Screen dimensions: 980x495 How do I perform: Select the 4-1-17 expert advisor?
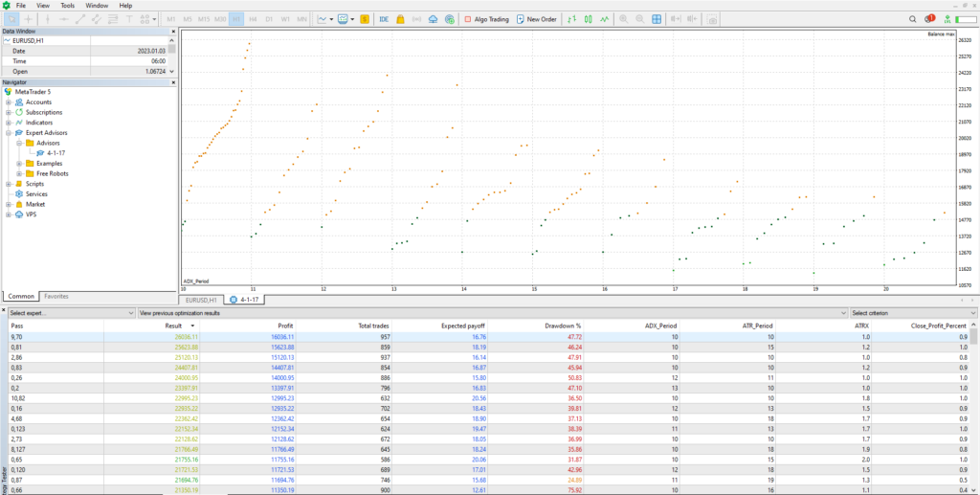[x=56, y=153]
